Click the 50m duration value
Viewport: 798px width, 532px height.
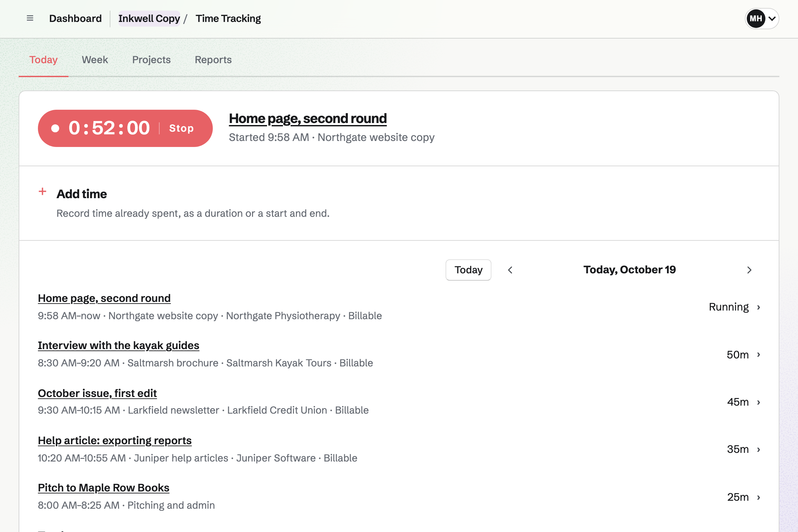pyautogui.click(x=737, y=354)
